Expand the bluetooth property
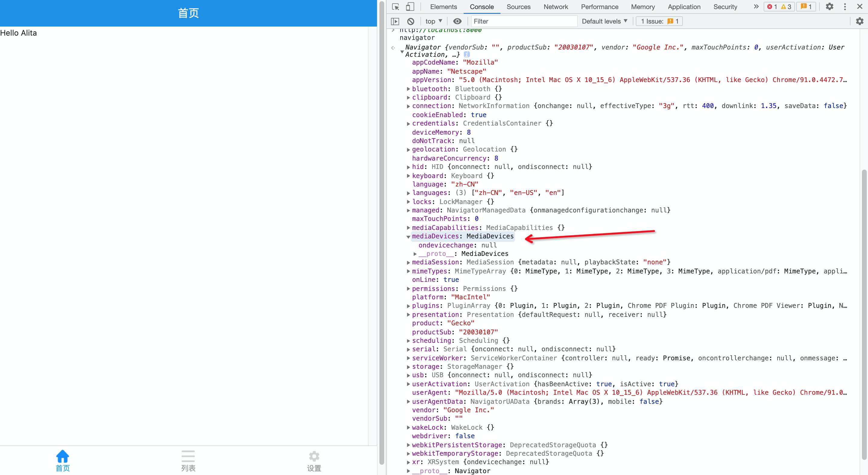 (x=408, y=89)
